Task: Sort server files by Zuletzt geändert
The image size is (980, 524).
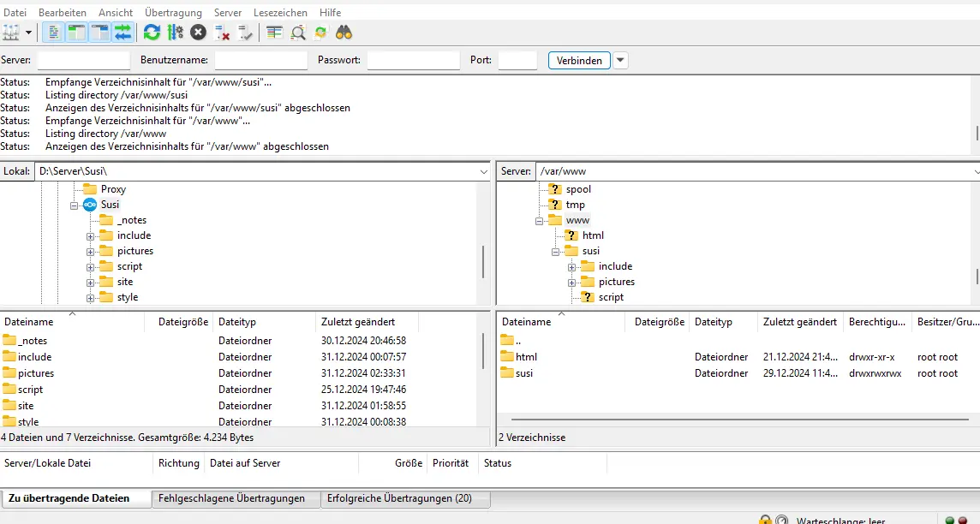Action: click(x=800, y=321)
